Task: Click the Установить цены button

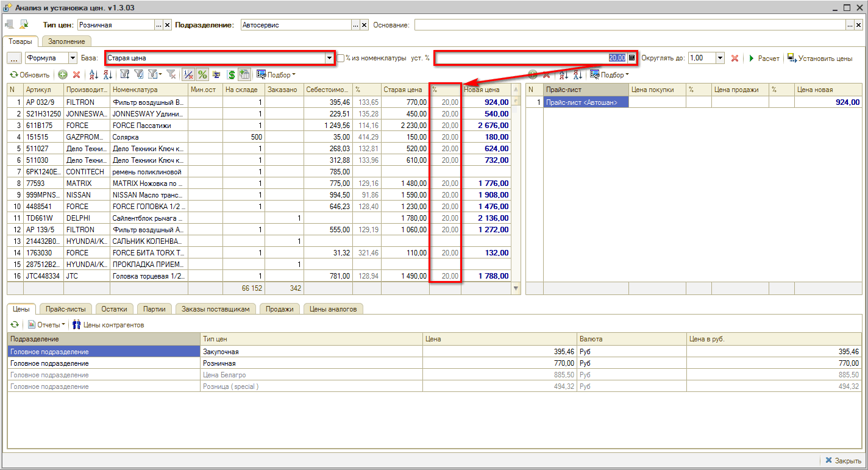Action: click(x=820, y=58)
